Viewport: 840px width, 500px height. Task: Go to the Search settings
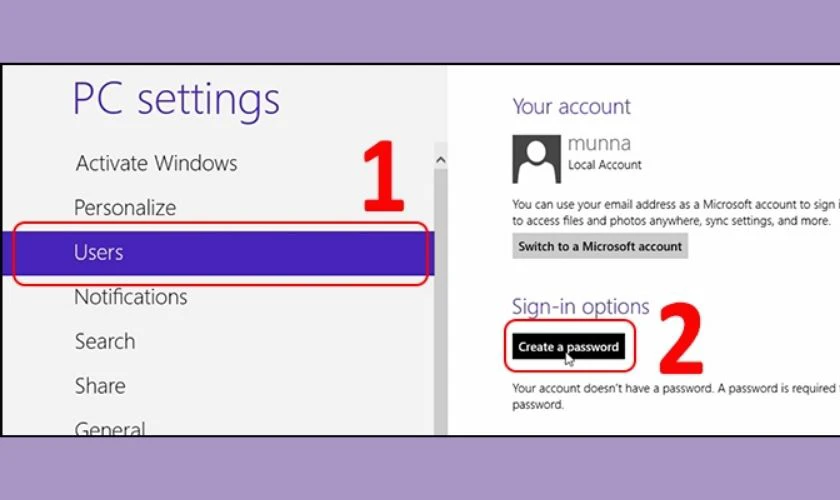point(105,341)
